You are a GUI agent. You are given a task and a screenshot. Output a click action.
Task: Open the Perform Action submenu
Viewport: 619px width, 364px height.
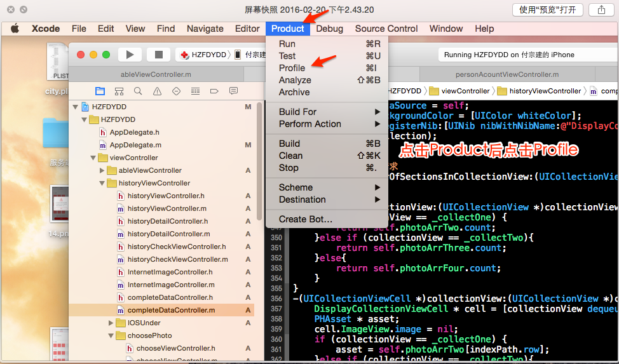[x=327, y=124]
